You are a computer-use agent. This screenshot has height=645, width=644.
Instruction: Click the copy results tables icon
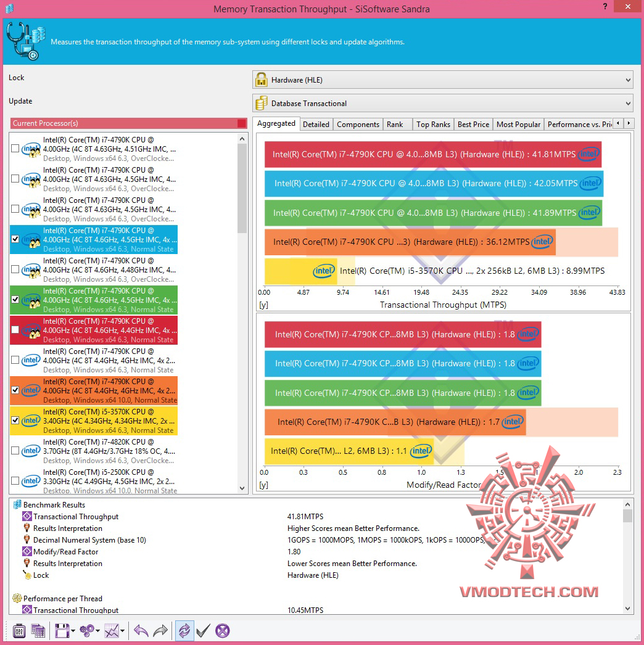click(x=38, y=630)
